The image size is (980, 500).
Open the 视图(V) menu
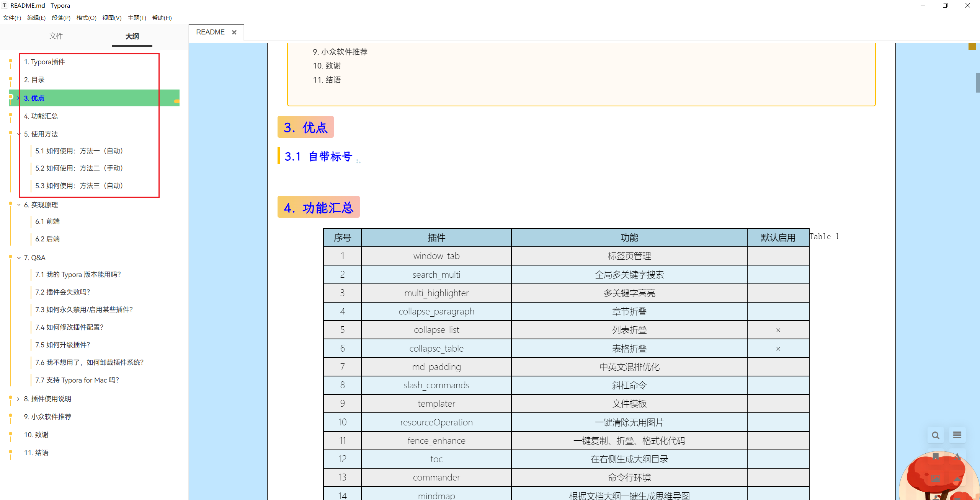[x=112, y=18]
